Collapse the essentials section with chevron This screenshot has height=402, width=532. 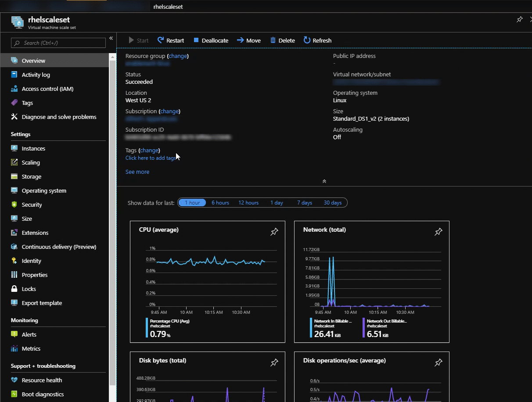[324, 181]
